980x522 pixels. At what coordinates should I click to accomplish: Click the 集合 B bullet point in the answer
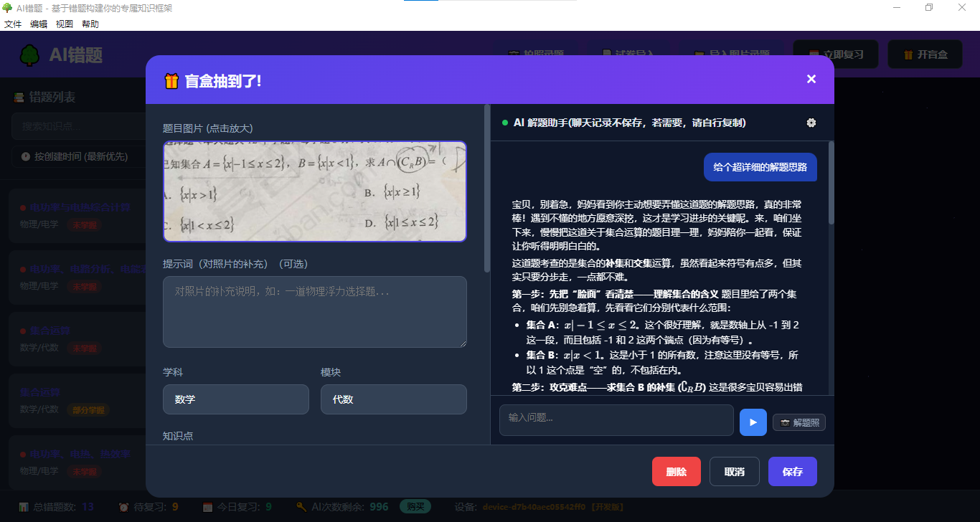click(x=662, y=363)
